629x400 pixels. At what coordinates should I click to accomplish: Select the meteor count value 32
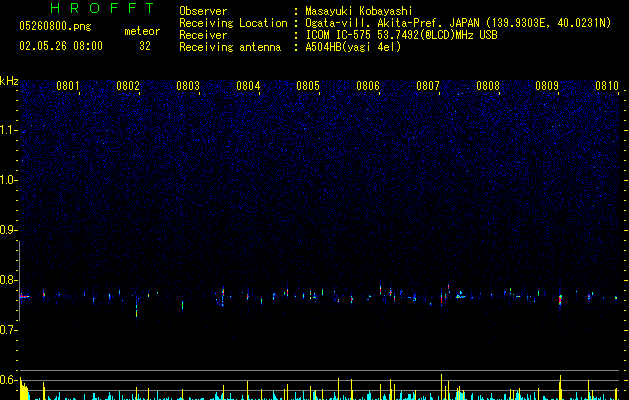tap(145, 46)
